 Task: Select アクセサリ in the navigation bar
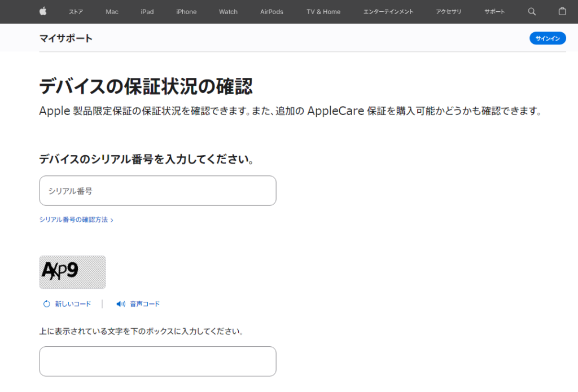click(449, 12)
